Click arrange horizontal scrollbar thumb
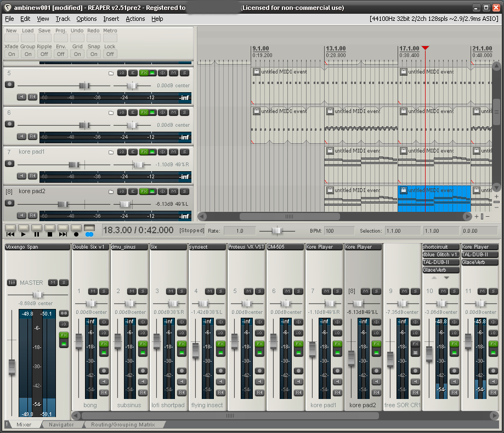 290,216
